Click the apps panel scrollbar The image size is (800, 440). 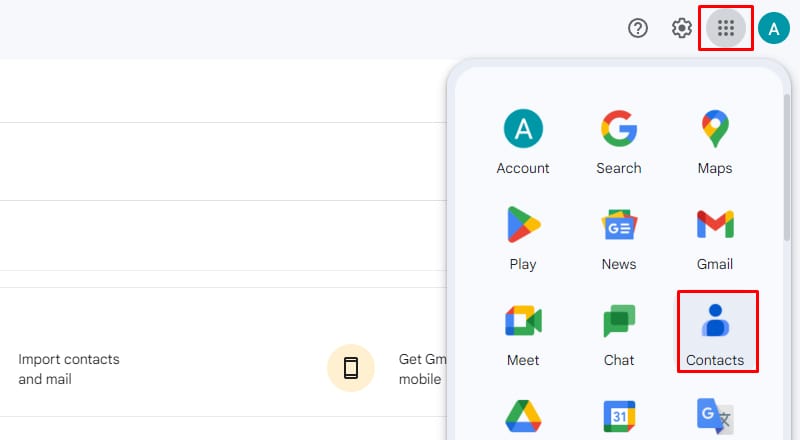(787, 167)
